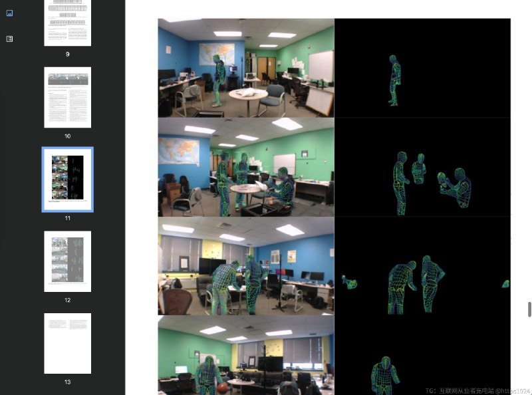This screenshot has width=532, height=395.
Task: Click the page number label 10
Action: pos(67,136)
